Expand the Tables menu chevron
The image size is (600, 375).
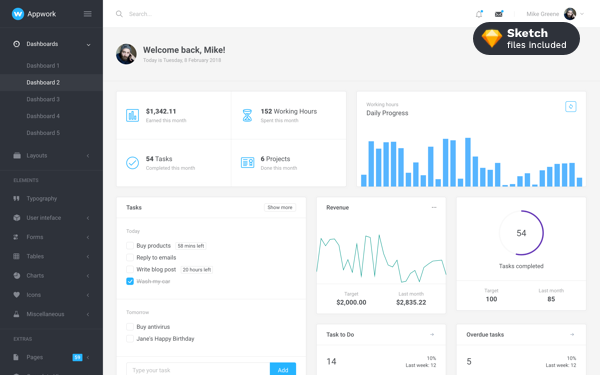(x=88, y=256)
